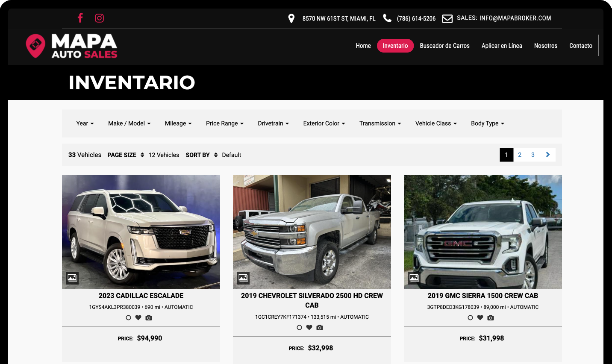Go to page 3 of results
612x364 pixels.
tap(533, 155)
